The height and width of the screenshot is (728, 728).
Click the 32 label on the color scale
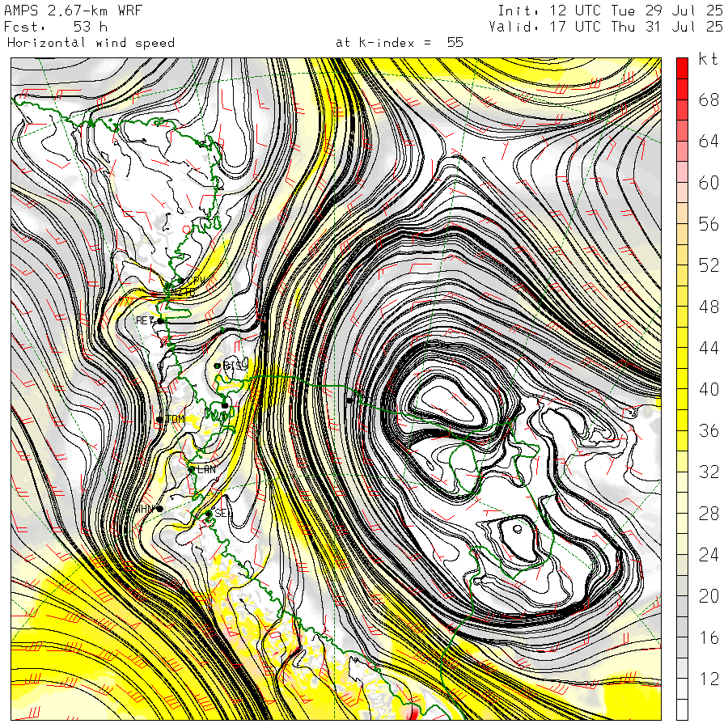tap(709, 472)
